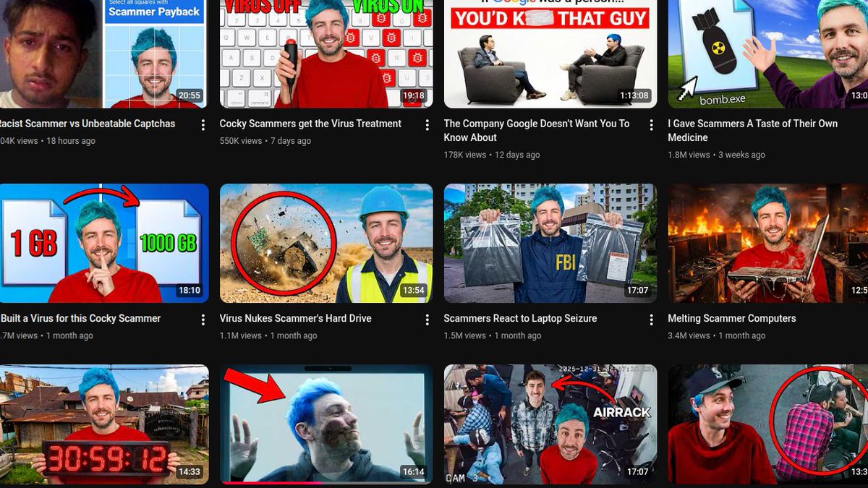Click title Virus Nukes Scammer's Hard Drive

(x=296, y=318)
